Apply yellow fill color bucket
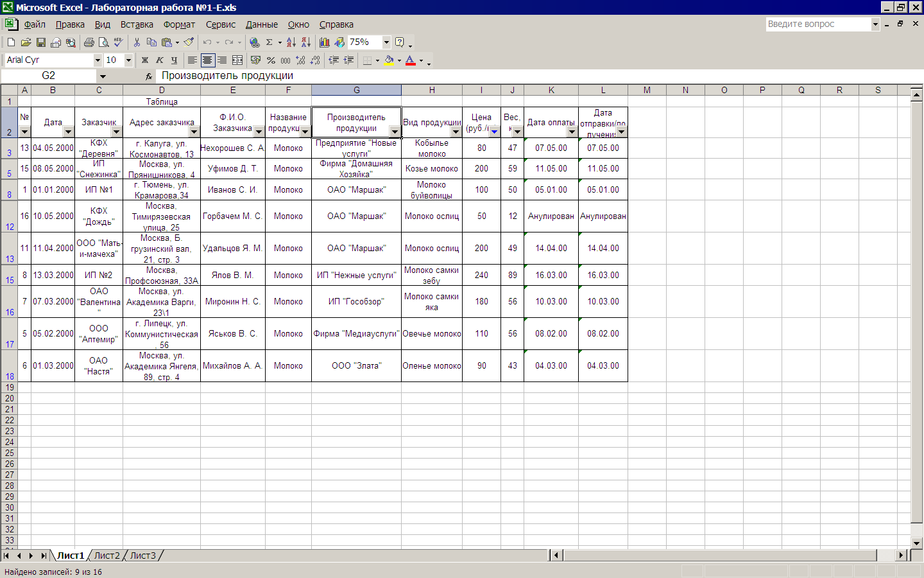Viewport: 924px width, 578px height. coord(389,60)
